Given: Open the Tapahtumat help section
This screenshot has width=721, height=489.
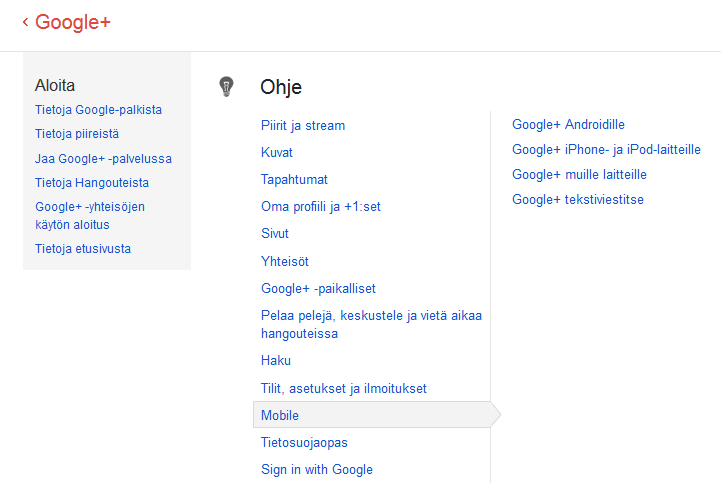Looking at the screenshot, I should [297, 180].
